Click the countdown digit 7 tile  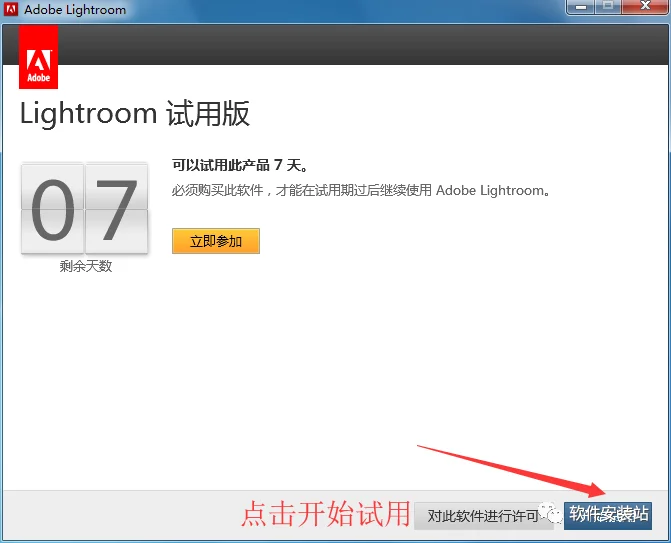point(116,208)
